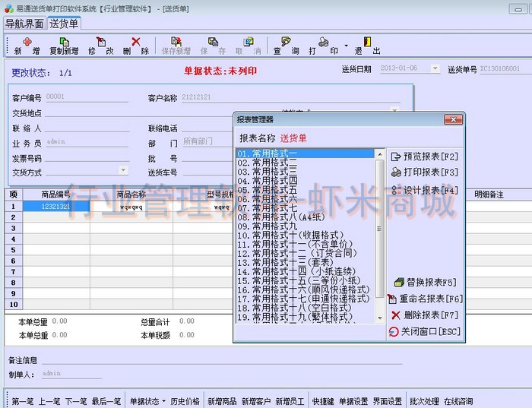Open the 单据状态 dropdown in bottom bar
Image resolution: width=532 pixels, height=408 pixels.
148,402
